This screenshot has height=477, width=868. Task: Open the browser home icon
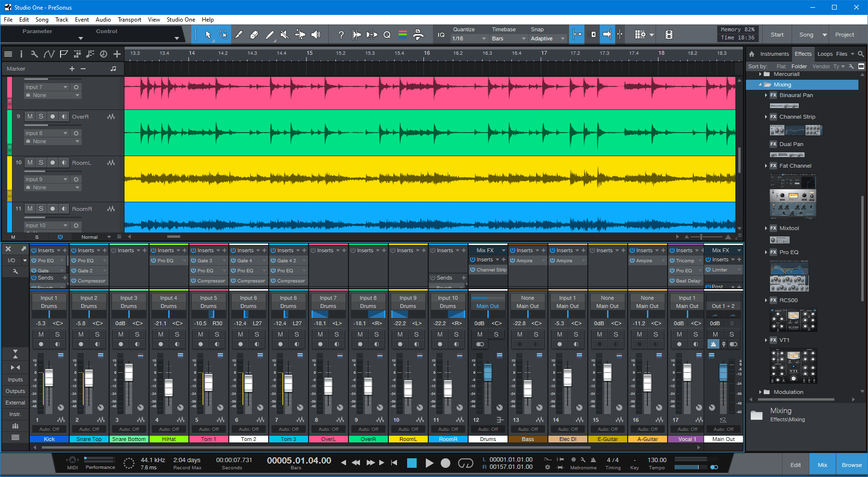coord(752,54)
